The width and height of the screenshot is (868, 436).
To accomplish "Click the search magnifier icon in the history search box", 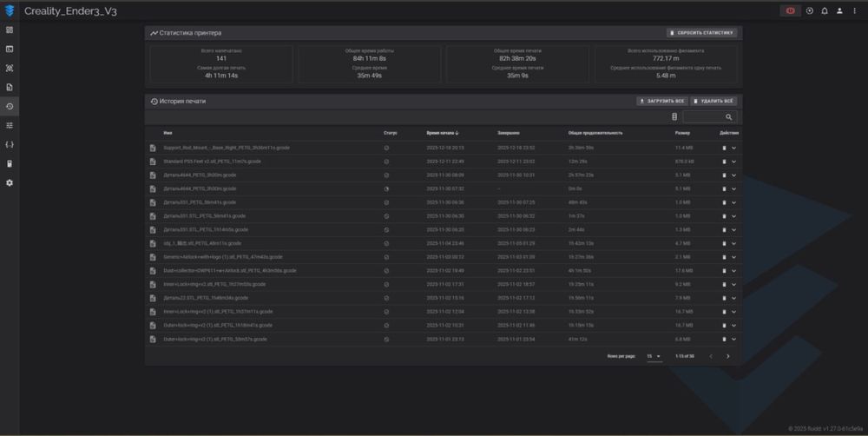I will pyautogui.click(x=728, y=117).
